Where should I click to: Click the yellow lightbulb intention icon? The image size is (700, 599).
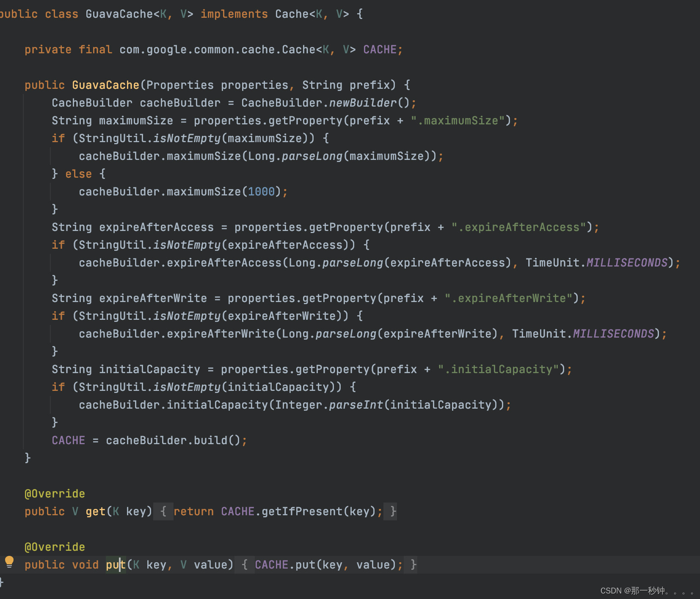tap(9, 562)
